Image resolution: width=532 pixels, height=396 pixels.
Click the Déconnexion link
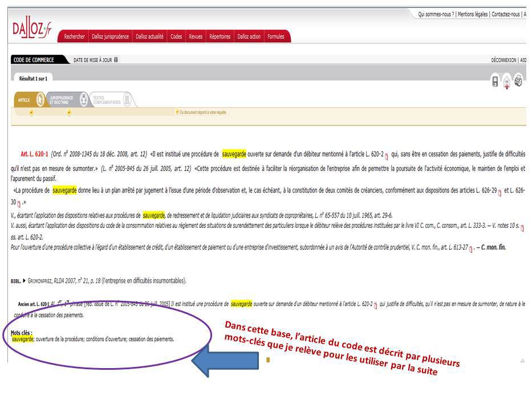pyautogui.click(x=503, y=60)
